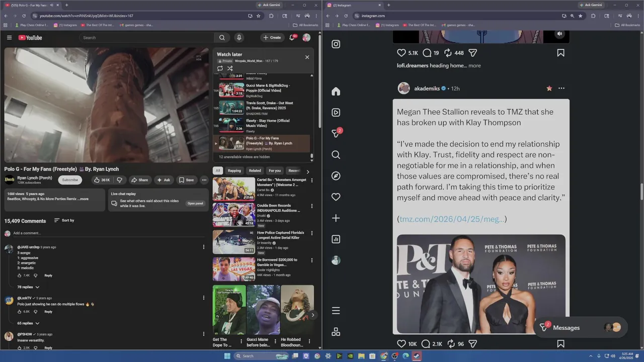Viewport: 644px width, 362px height.
Task: Click the YouTube search input field
Action: [x=146, y=38]
